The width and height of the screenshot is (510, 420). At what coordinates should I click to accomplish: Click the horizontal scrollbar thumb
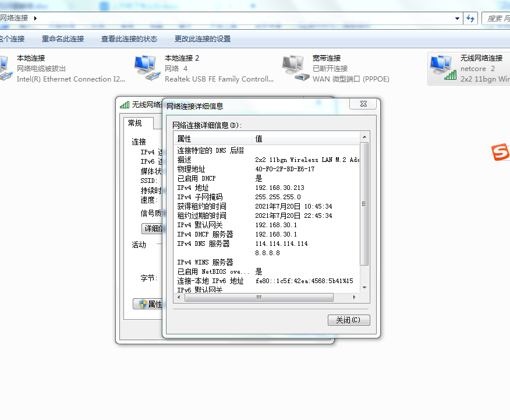[x=259, y=297]
